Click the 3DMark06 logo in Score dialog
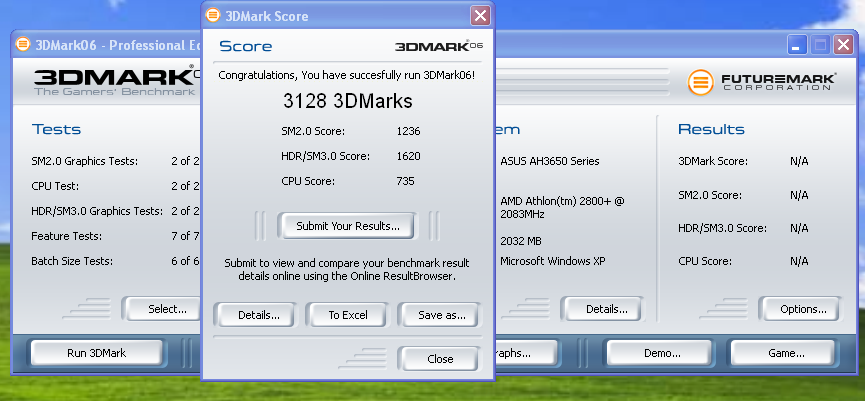865x401 pixels. click(439, 47)
